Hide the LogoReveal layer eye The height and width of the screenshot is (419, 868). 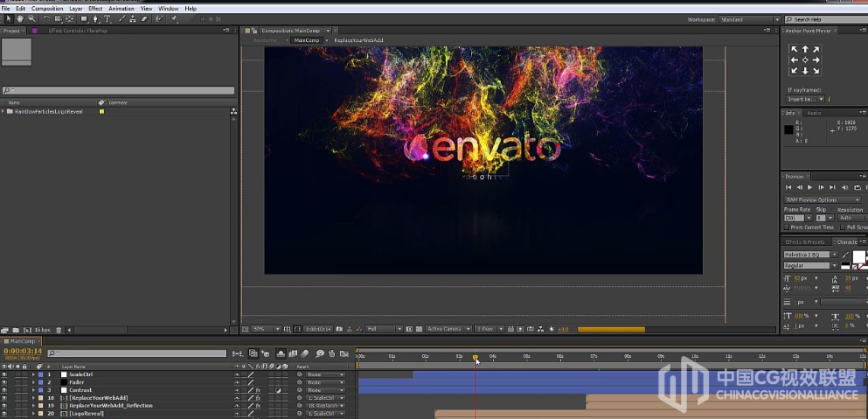point(4,414)
